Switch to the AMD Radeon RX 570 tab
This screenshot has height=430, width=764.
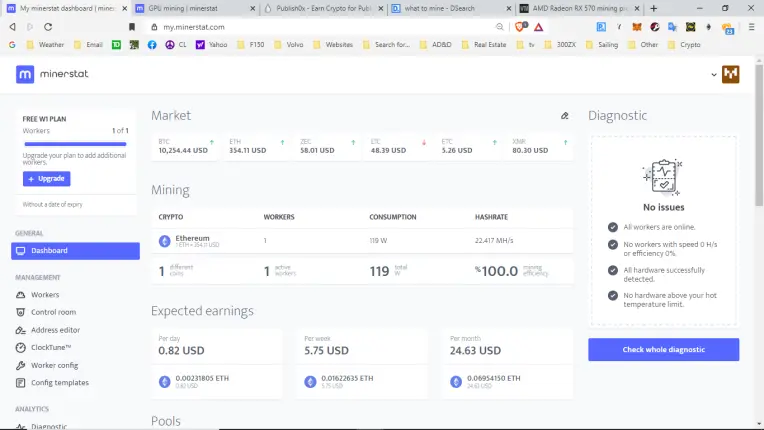point(580,8)
